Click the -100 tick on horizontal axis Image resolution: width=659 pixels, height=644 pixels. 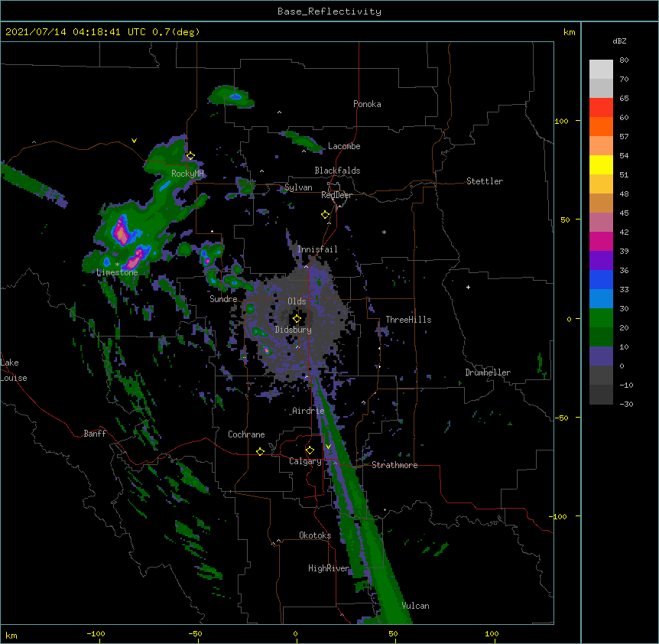(x=96, y=633)
